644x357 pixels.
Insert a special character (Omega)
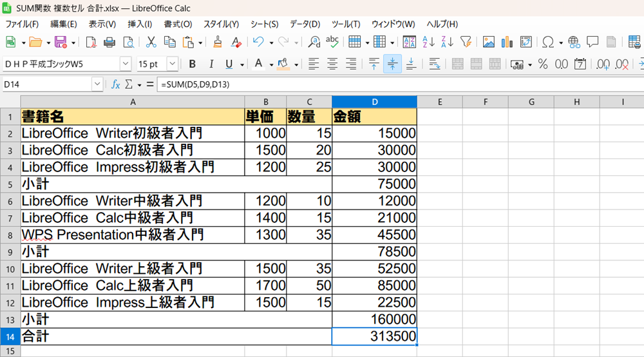548,42
